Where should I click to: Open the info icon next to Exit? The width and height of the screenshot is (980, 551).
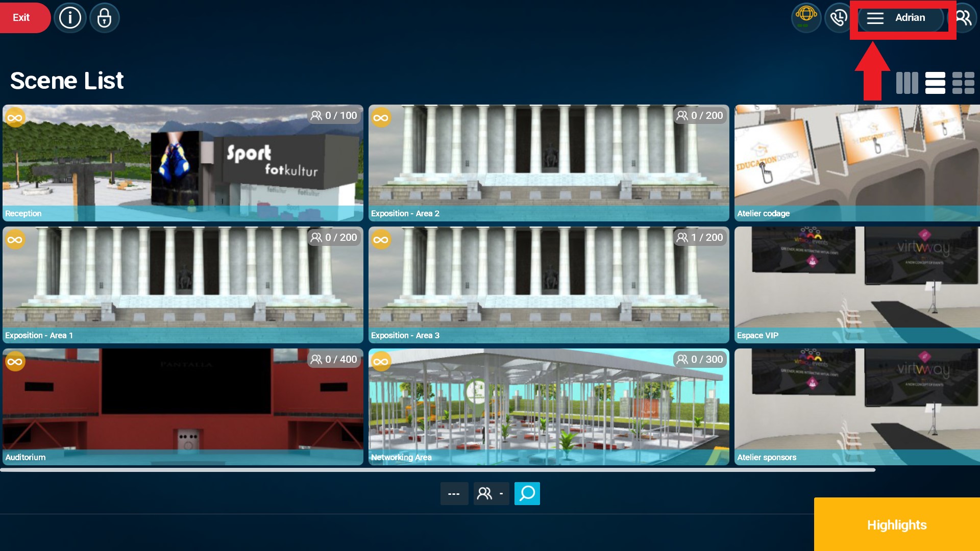pyautogui.click(x=70, y=18)
